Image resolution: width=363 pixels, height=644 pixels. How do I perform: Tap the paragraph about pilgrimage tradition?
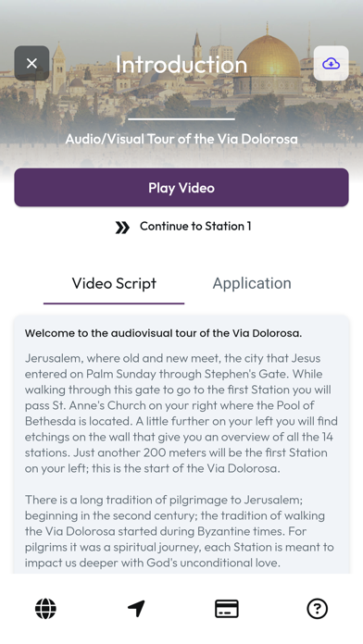[x=180, y=531]
